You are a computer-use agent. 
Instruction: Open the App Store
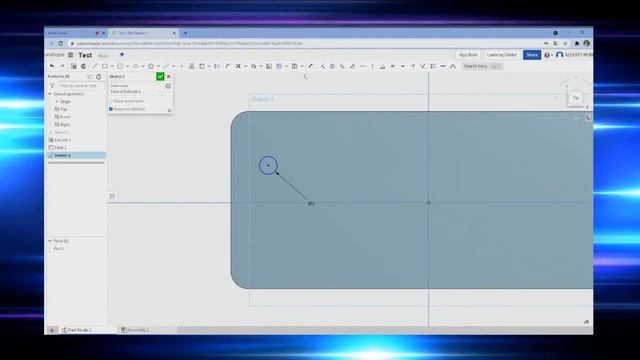pyautogui.click(x=468, y=55)
